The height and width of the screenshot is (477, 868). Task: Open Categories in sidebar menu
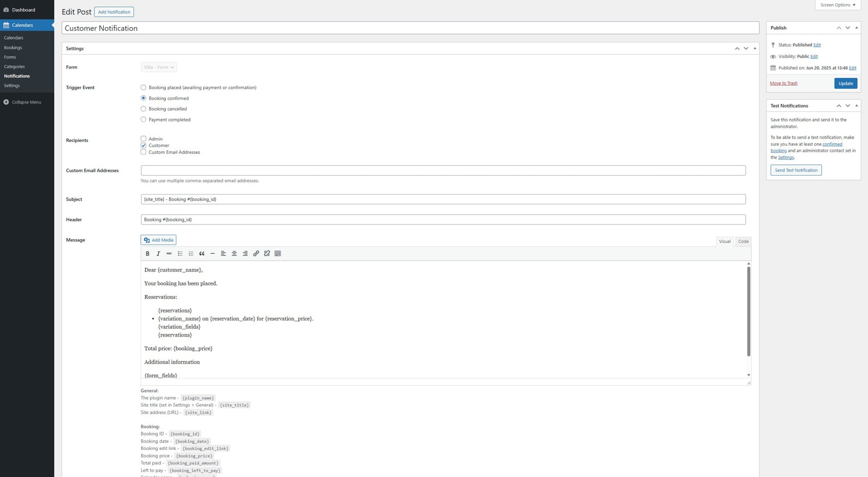(x=14, y=67)
